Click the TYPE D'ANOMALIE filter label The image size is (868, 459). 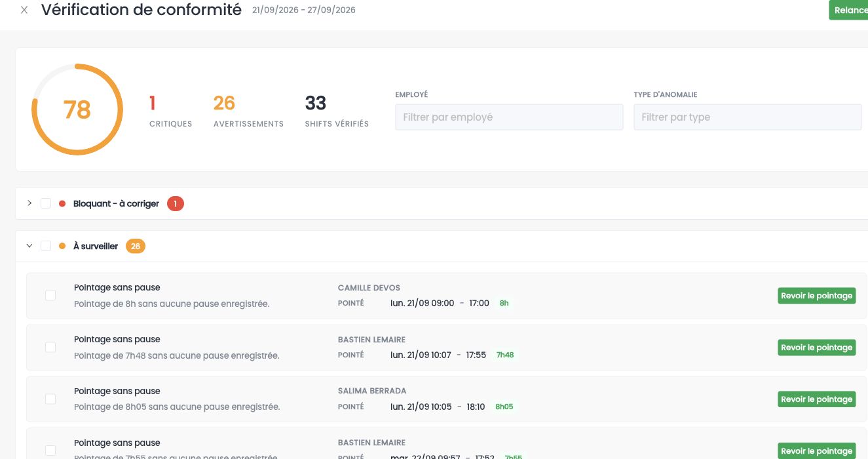(666, 95)
